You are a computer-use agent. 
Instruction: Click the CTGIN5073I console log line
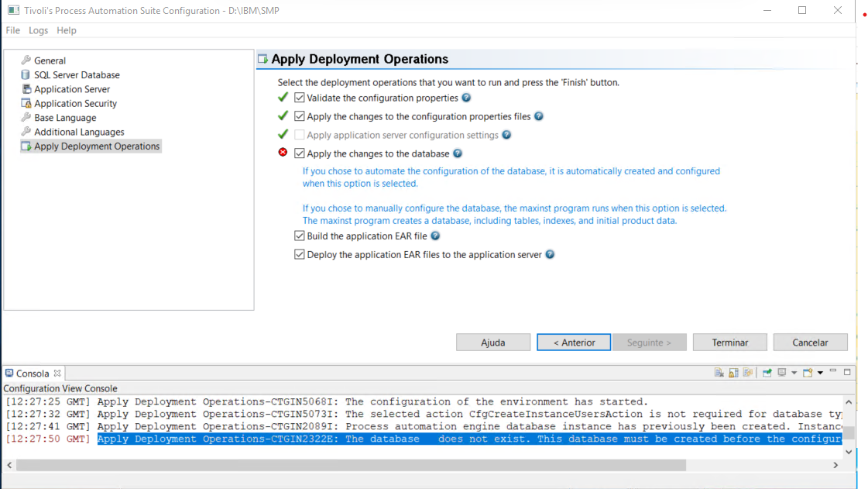(424, 414)
